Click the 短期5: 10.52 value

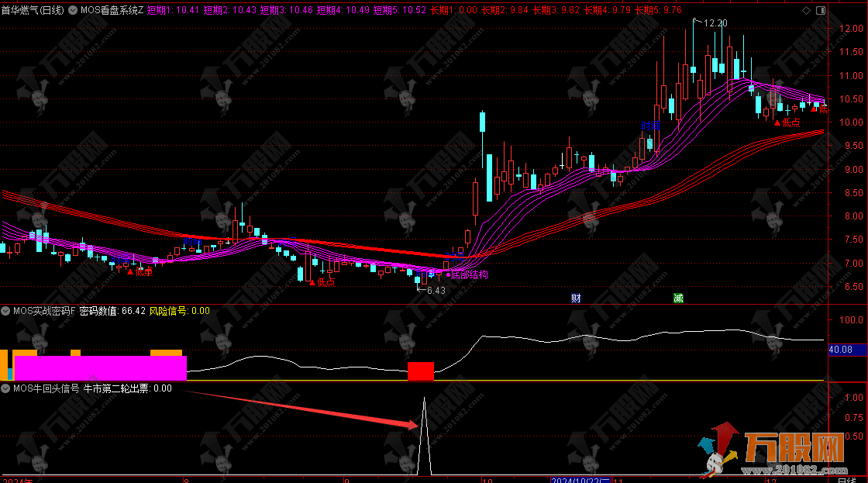coord(400,10)
